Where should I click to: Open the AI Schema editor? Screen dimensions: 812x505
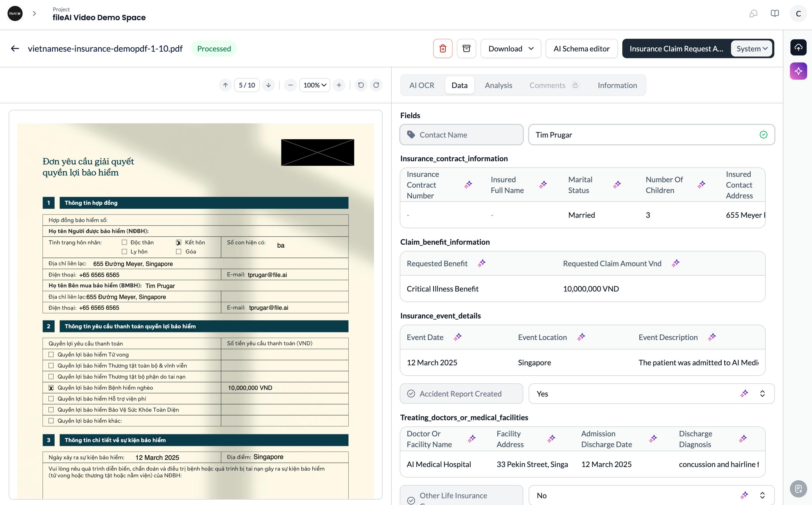pyautogui.click(x=581, y=48)
